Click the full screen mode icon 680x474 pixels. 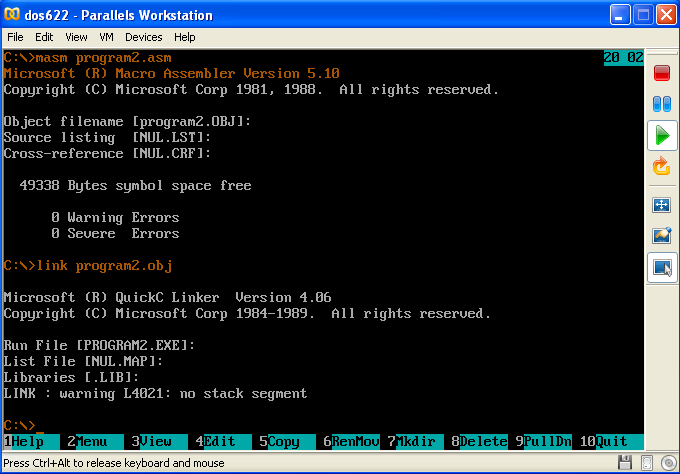(x=662, y=205)
